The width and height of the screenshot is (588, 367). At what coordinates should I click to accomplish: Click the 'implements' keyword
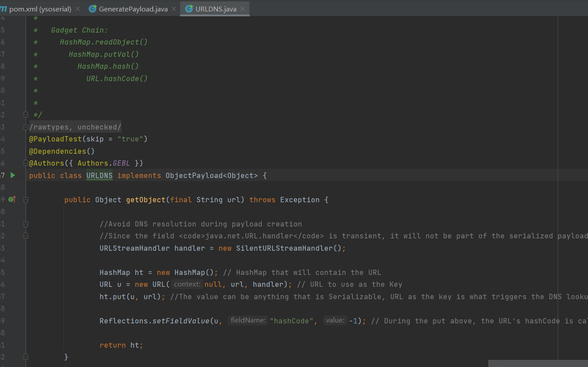[139, 175]
